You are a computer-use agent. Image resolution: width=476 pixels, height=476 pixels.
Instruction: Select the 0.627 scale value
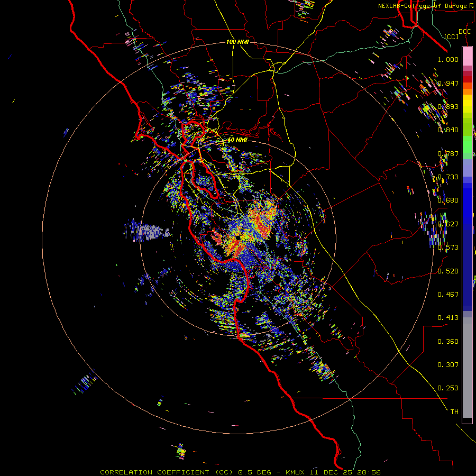[x=448, y=224]
